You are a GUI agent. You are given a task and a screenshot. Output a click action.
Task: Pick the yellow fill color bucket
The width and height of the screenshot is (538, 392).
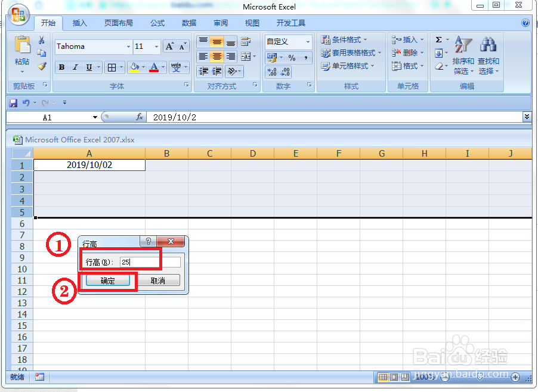pyautogui.click(x=134, y=67)
